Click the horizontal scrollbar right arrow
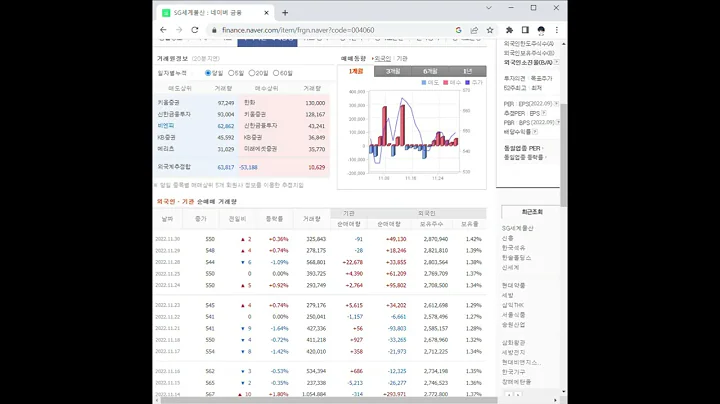The width and height of the screenshot is (720, 404). [x=555, y=400]
